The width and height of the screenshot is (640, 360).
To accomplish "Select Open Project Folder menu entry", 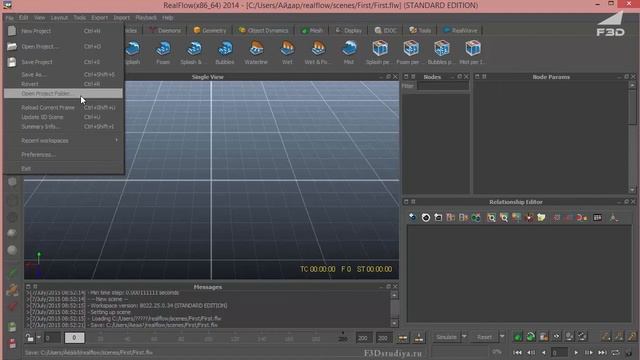I will point(63,93).
